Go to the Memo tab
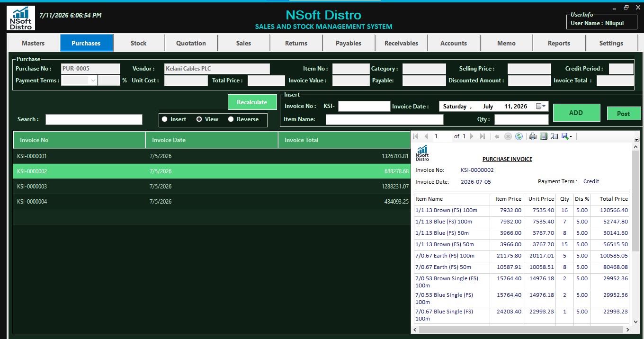 click(x=506, y=43)
